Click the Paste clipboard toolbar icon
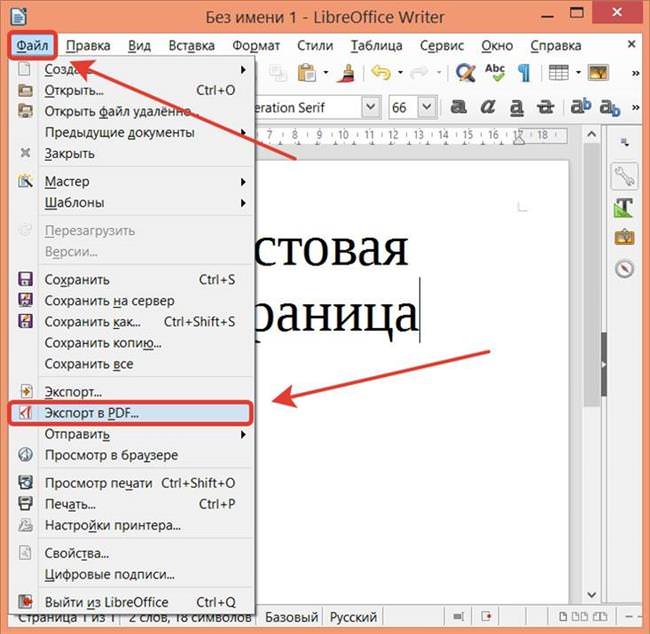The image size is (650, 634). point(307,73)
